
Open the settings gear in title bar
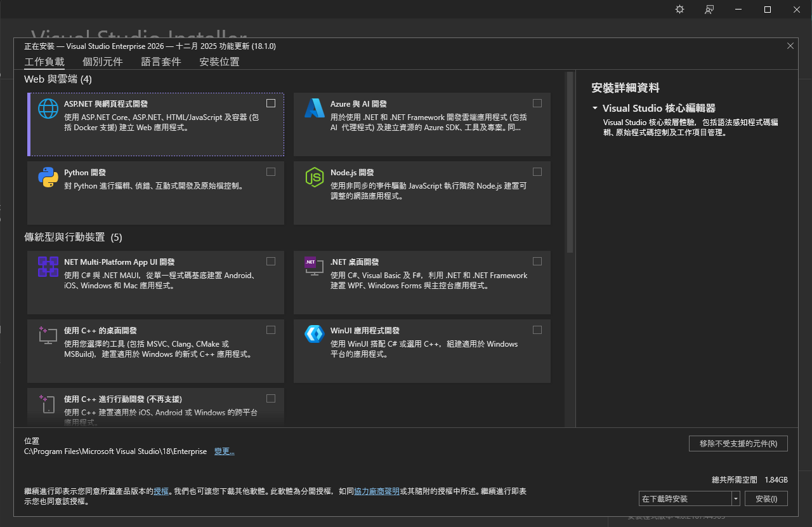(x=679, y=10)
